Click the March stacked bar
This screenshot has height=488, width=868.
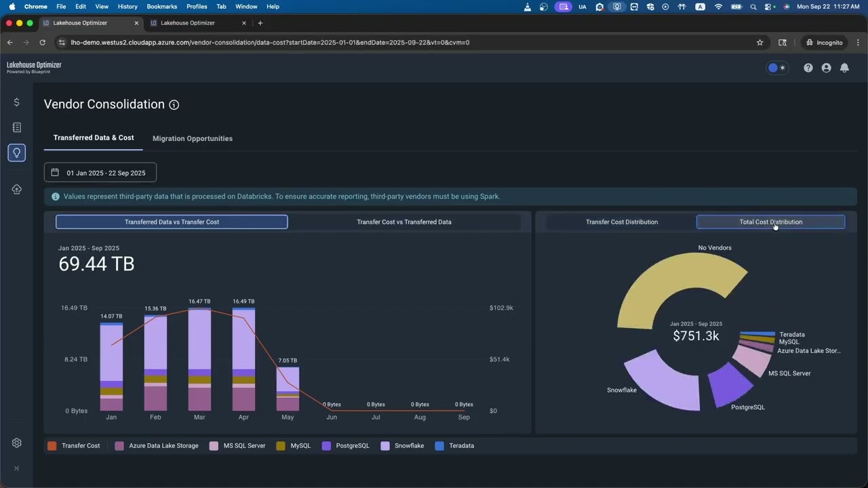pos(199,359)
